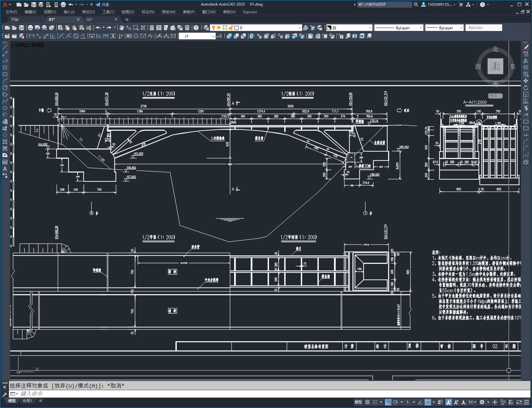This screenshot has height=408, width=532.
Task: Toggle annotation visibility in status bar
Action: pos(448,402)
